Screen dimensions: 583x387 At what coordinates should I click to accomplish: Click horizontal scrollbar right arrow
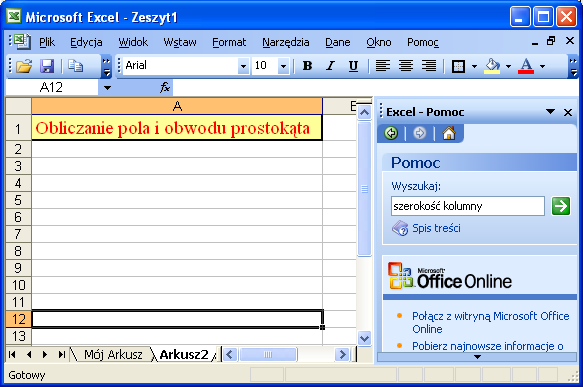[342, 354]
